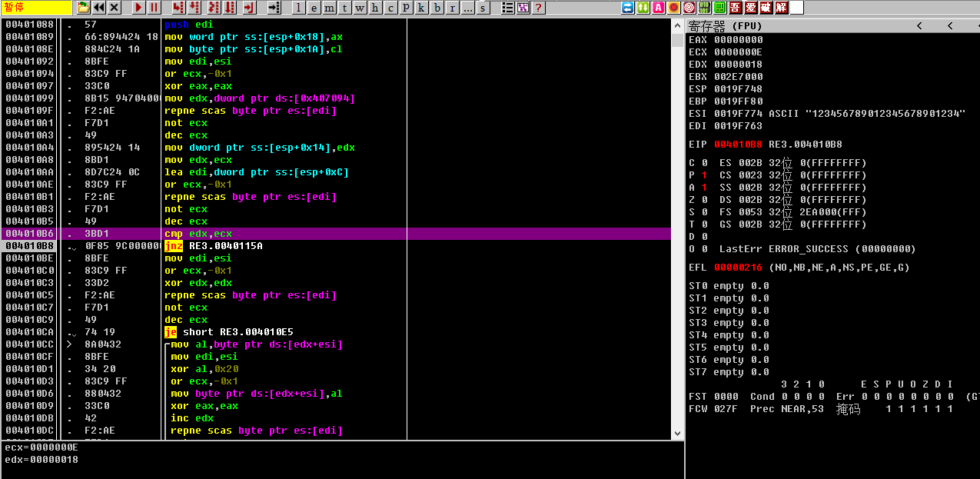Click the Open file folder icon
The image size is (980, 479).
[83, 8]
